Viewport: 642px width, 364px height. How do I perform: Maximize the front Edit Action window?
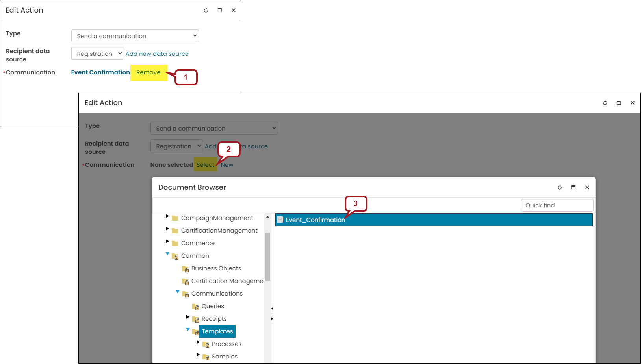point(619,103)
